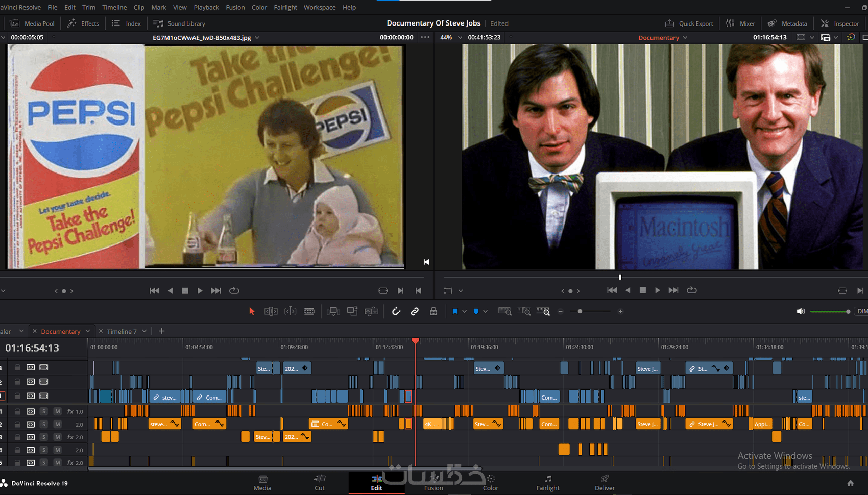Viewport: 868px width, 495px height.
Task: Adjust the timeline zoom slider handle
Action: tap(580, 311)
